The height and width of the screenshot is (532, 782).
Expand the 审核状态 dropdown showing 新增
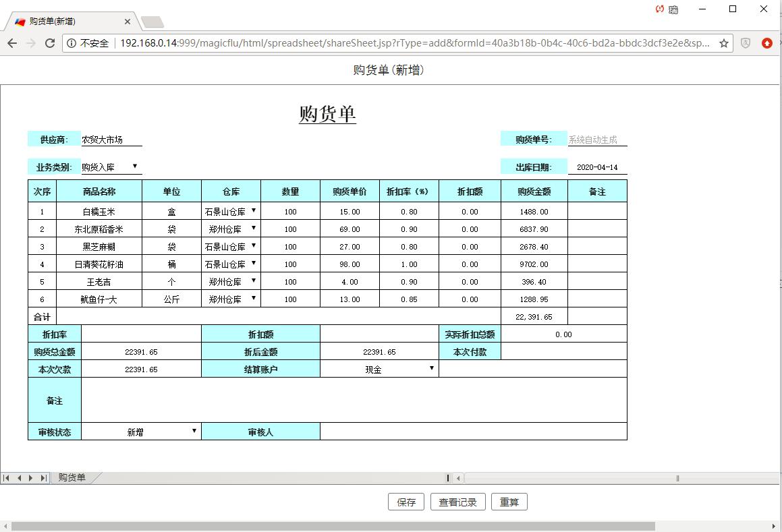pos(194,432)
